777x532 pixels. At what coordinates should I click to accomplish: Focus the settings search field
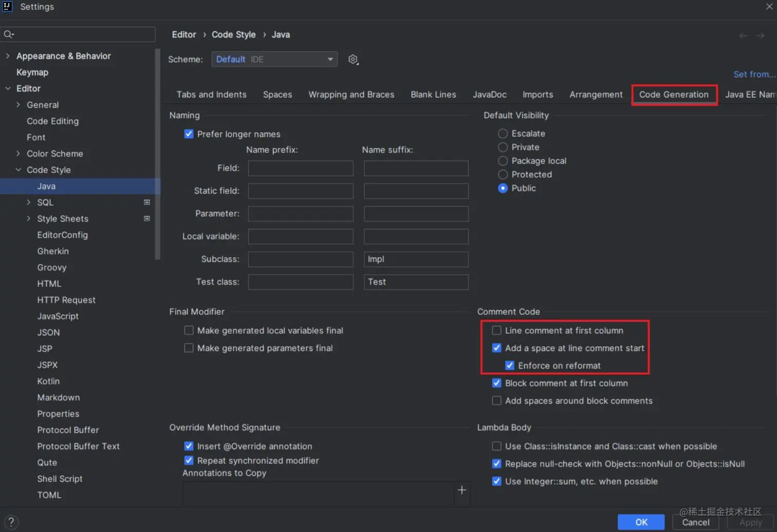pyautogui.click(x=78, y=34)
